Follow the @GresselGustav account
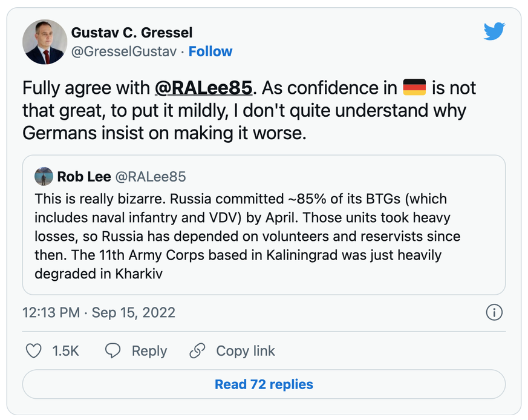This screenshot has width=528, height=420. (210, 52)
